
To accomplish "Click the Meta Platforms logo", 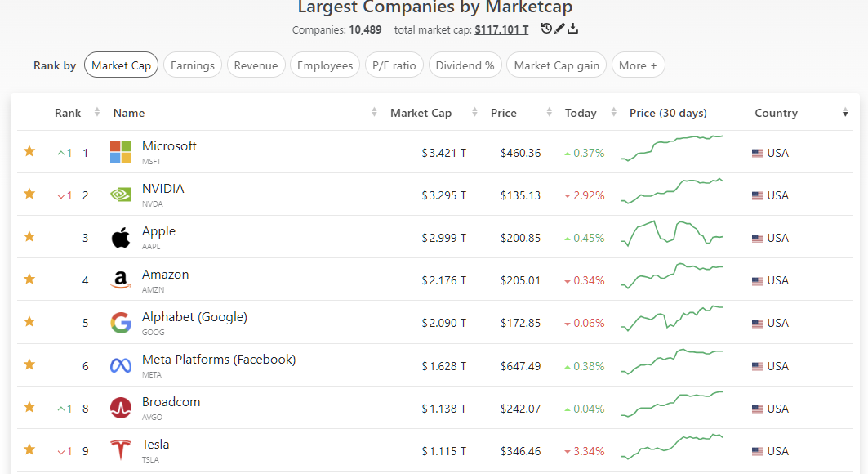I will [120, 365].
